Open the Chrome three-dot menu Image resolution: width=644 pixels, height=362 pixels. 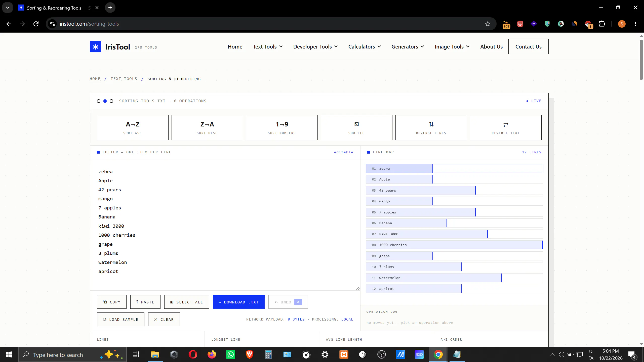pyautogui.click(x=635, y=24)
